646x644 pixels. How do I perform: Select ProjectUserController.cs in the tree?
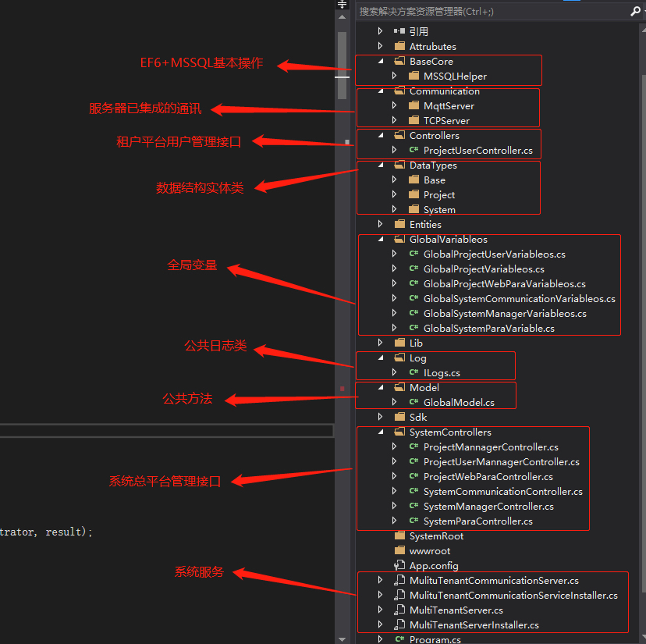477,151
